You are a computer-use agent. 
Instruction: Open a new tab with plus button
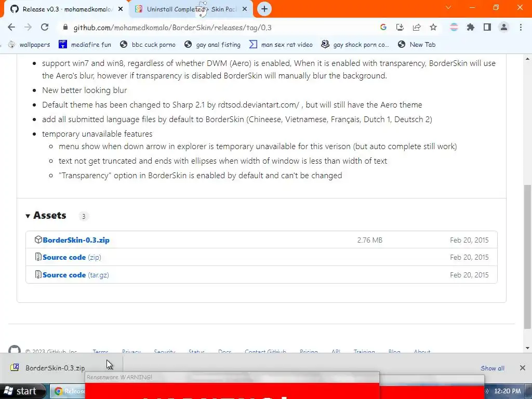click(x=264, y=9)
